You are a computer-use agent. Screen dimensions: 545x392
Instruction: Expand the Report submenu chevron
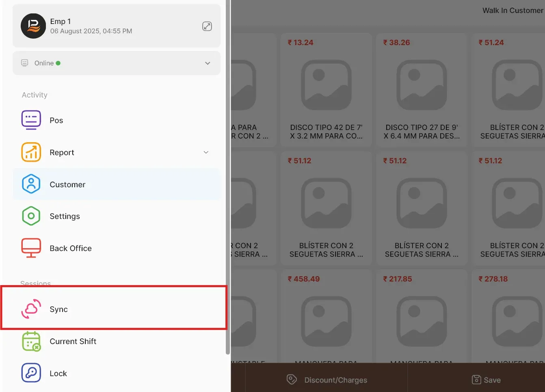206,152
